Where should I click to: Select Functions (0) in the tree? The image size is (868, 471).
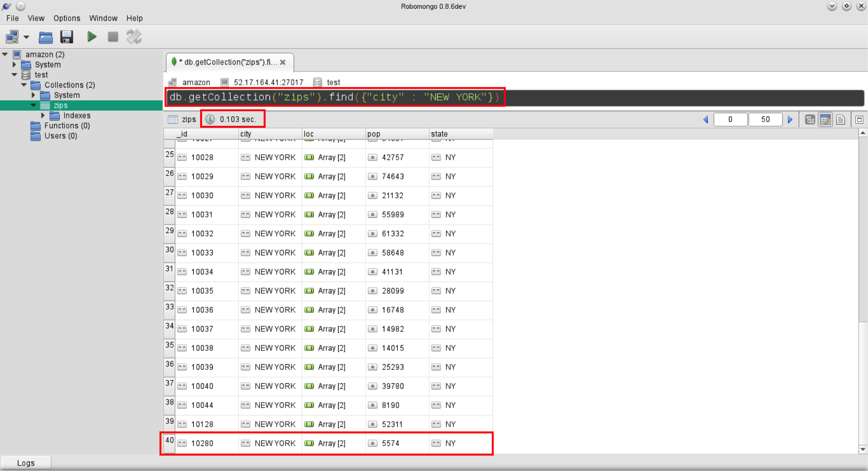(67, 126)
